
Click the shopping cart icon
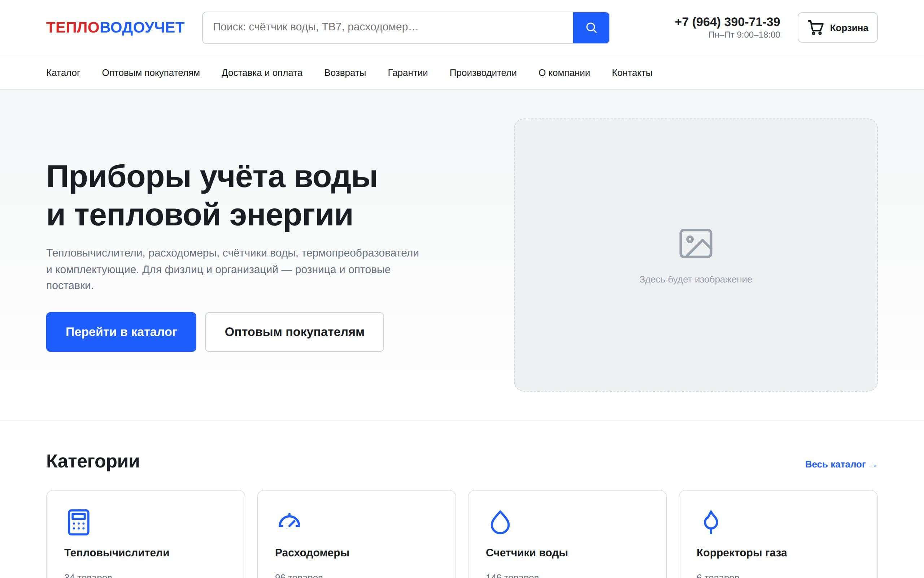click(x=816, y=27)
